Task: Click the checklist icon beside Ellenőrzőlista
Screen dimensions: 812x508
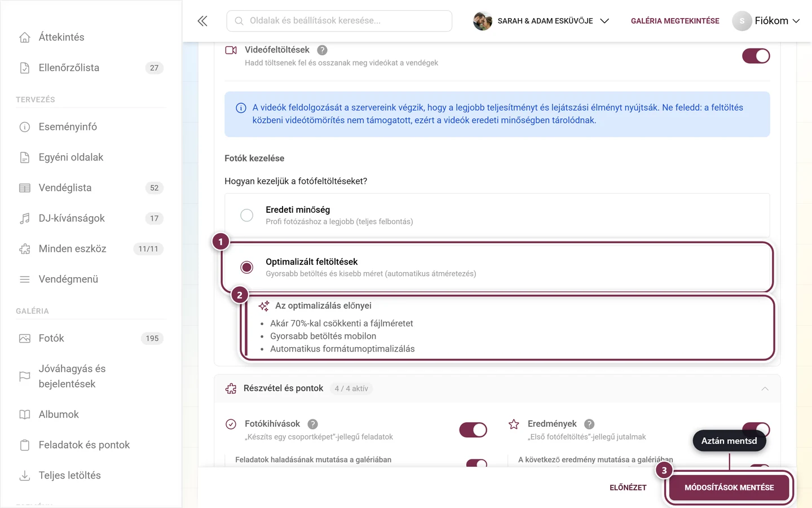Action: [x=25, y=68]
